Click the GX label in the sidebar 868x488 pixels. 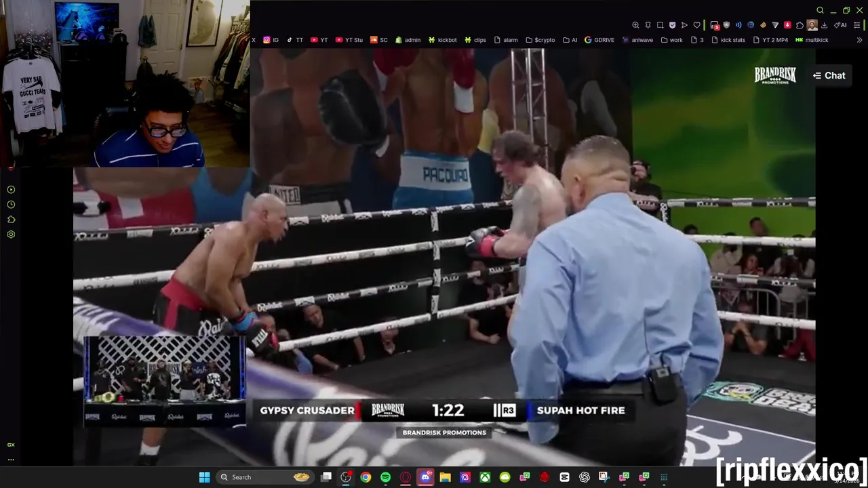pos(11,445)
